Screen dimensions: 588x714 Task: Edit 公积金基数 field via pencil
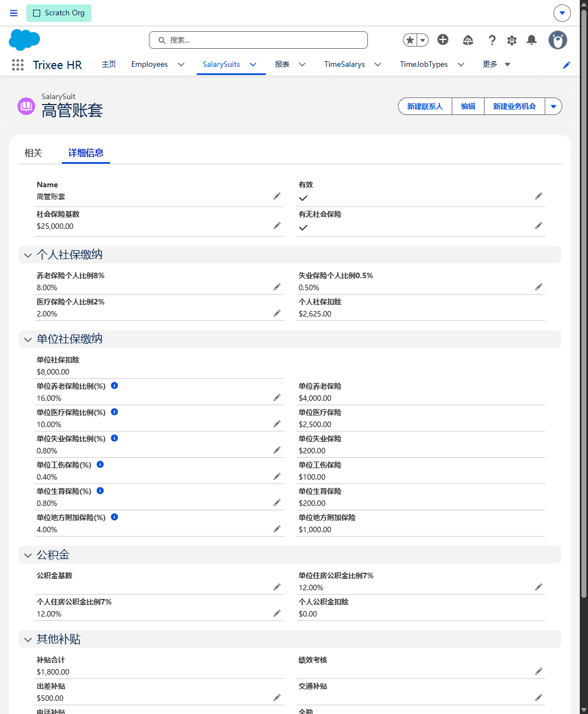[277, 587]
